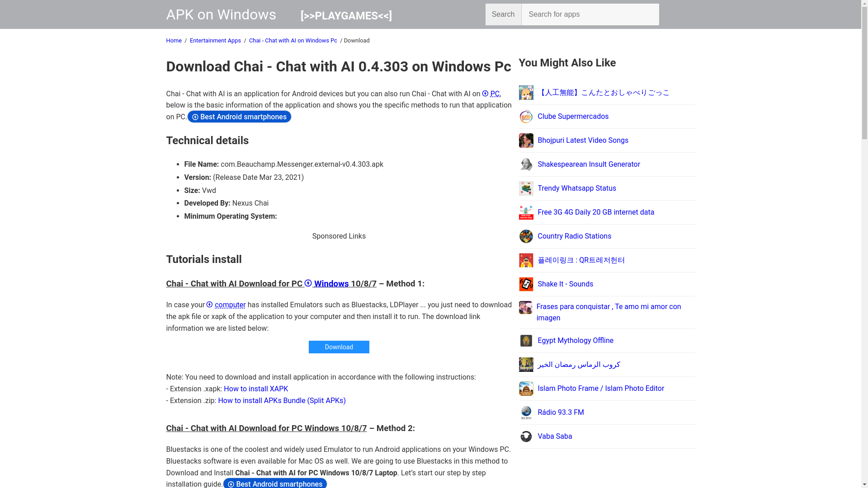Click the Japanese AI chat app icon
The image size is (868, 488).
pyautogui.click(x=526, y=93)
